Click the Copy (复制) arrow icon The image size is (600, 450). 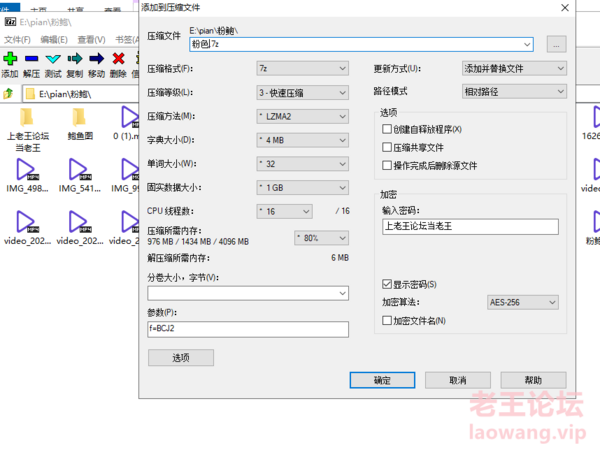click(x=75, y=59)
